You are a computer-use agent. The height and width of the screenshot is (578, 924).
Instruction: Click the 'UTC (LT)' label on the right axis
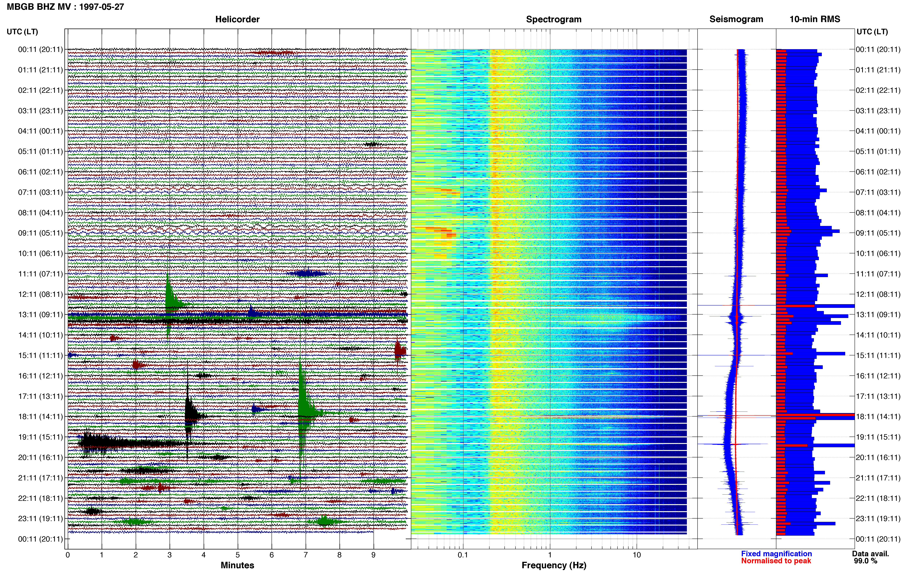872,32
